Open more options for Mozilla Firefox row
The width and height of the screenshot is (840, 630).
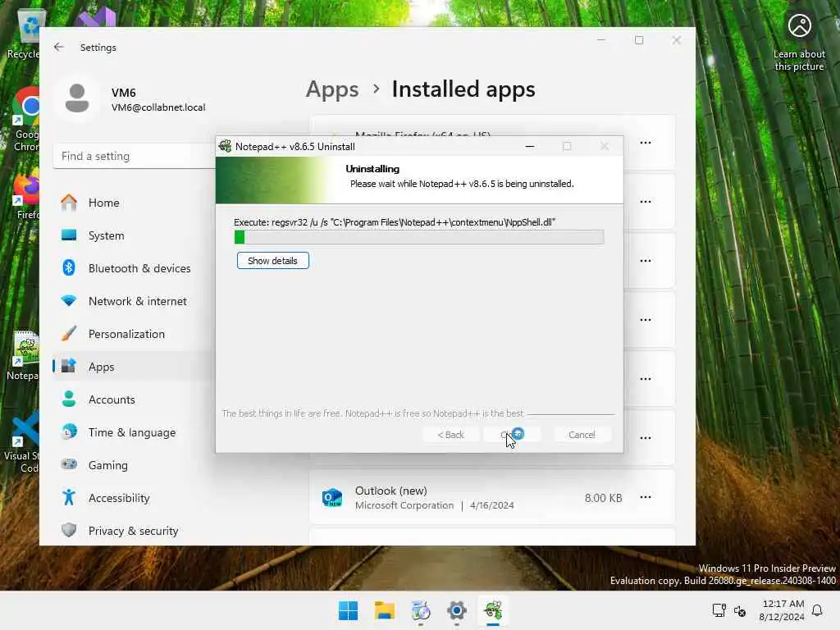click(x=646, y=143)
